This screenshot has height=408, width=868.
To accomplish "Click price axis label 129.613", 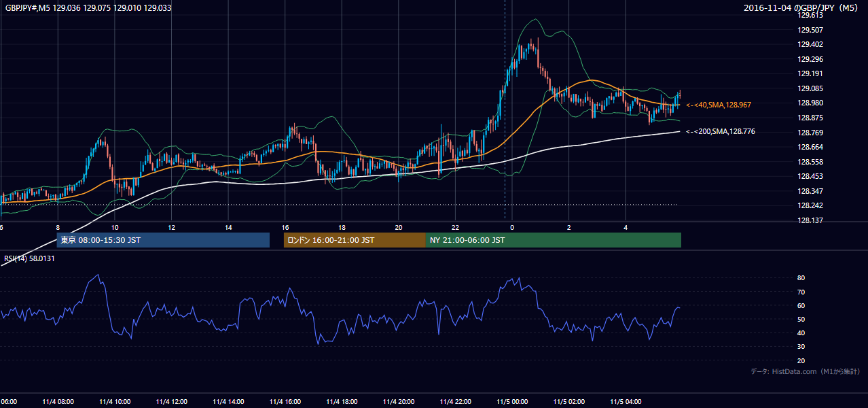I will coord(810,15).
